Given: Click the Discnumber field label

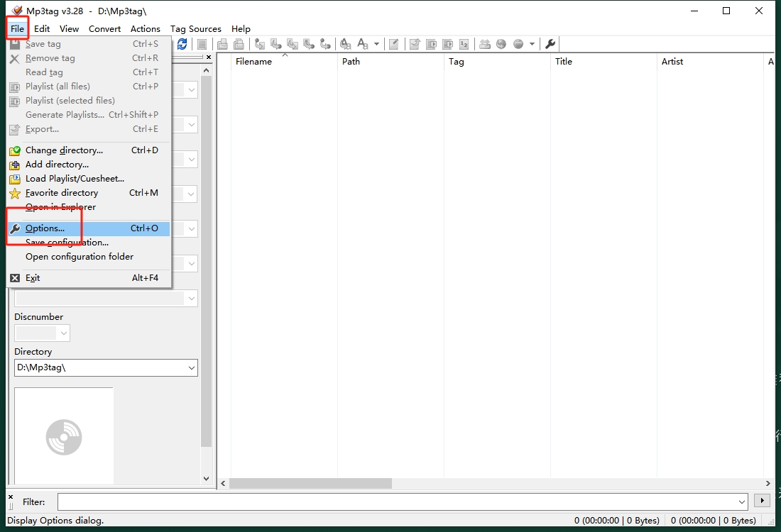Looking at the screenshot, I should [39, 317].
